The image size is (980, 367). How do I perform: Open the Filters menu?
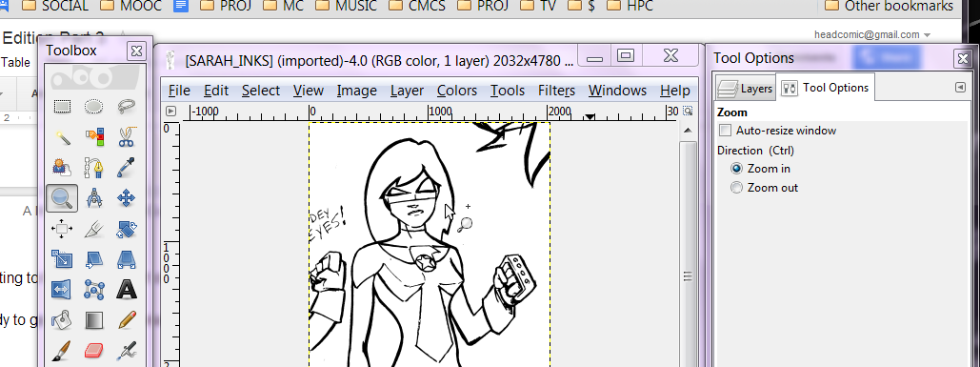pyautogui.click(x=556, y=91)
